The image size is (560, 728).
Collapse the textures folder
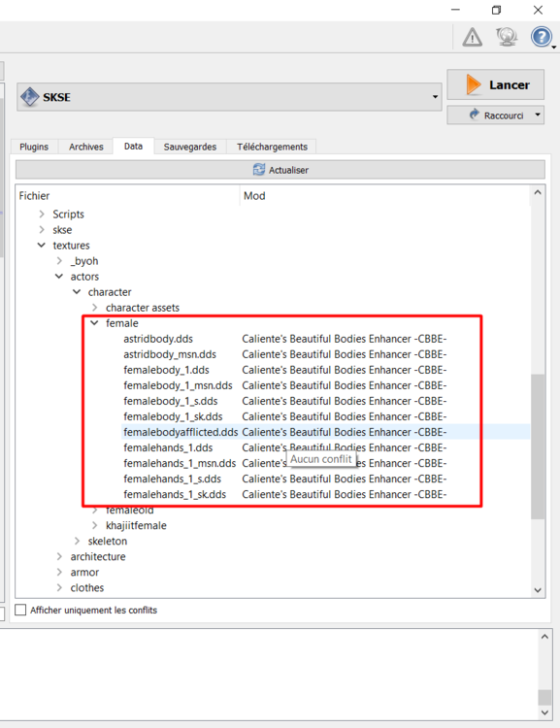click(x=42, y=246)
